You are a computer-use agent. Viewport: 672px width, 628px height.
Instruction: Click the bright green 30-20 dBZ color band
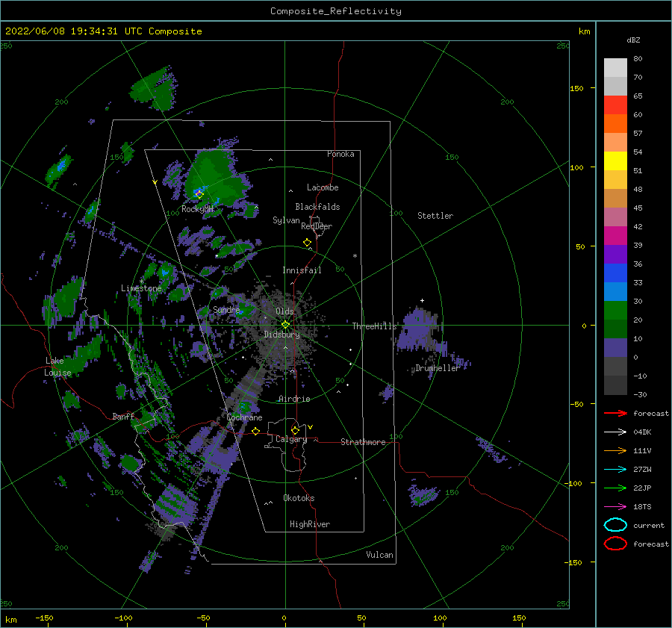(x=615, y=310)
